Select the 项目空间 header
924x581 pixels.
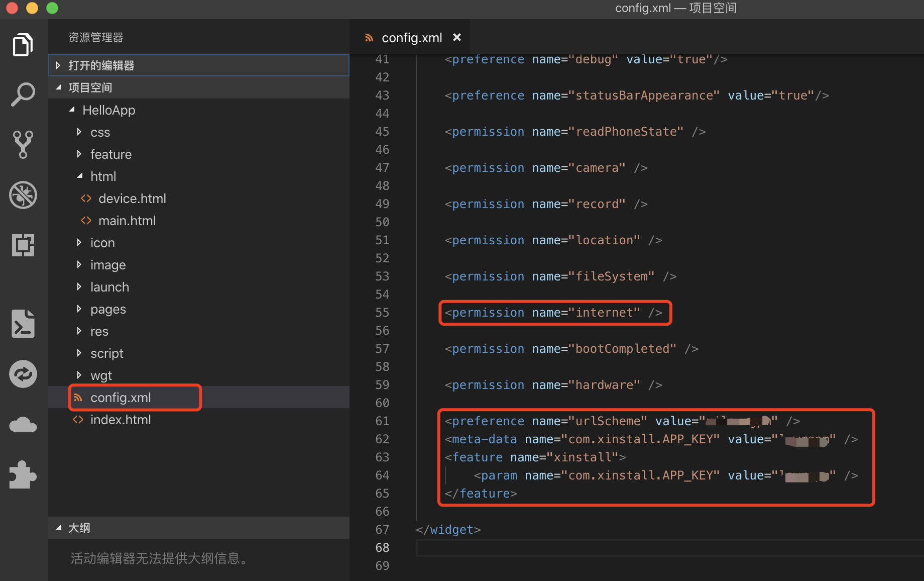click(x=89, y=87)
